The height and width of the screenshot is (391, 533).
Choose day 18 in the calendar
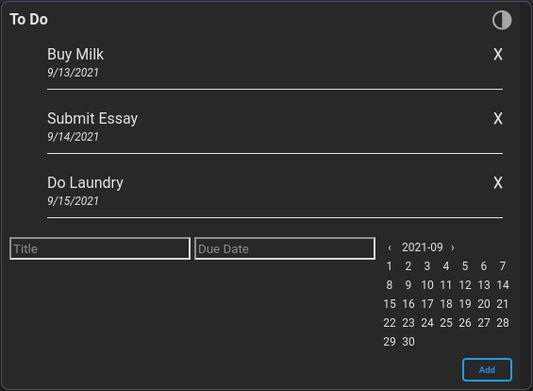(x=446, y=304)
